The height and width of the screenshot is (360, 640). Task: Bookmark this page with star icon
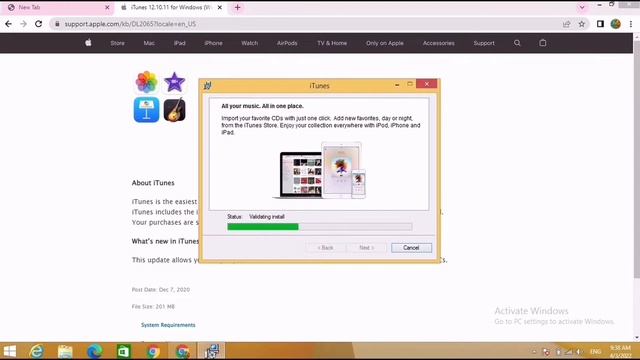582,24
